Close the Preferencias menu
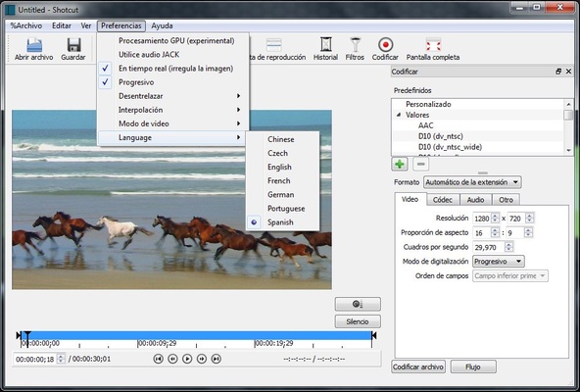The image size is (580, 392). pyautogui.click(x=121, y=25)
